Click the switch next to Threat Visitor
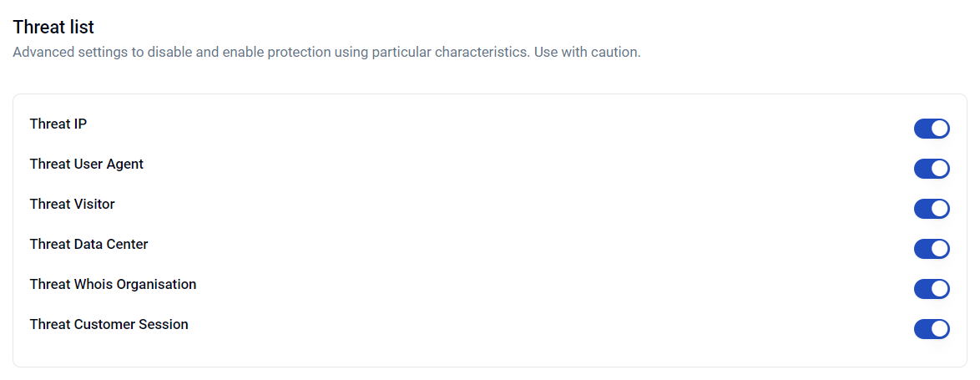Image resolution: width=980 pixels, height=380 pixels. (932, 209)
